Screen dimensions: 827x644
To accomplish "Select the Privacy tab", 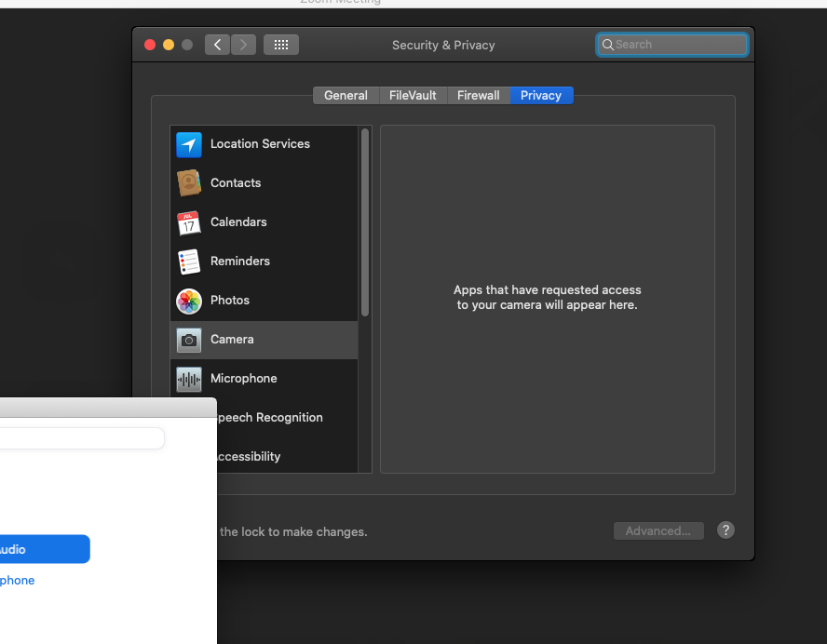I will coord(542,95).
